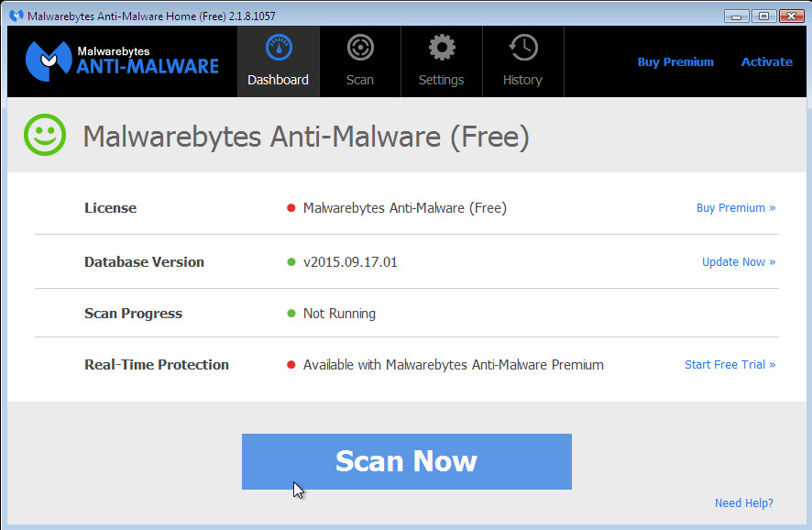Click the Activate link

click(766, 61)
